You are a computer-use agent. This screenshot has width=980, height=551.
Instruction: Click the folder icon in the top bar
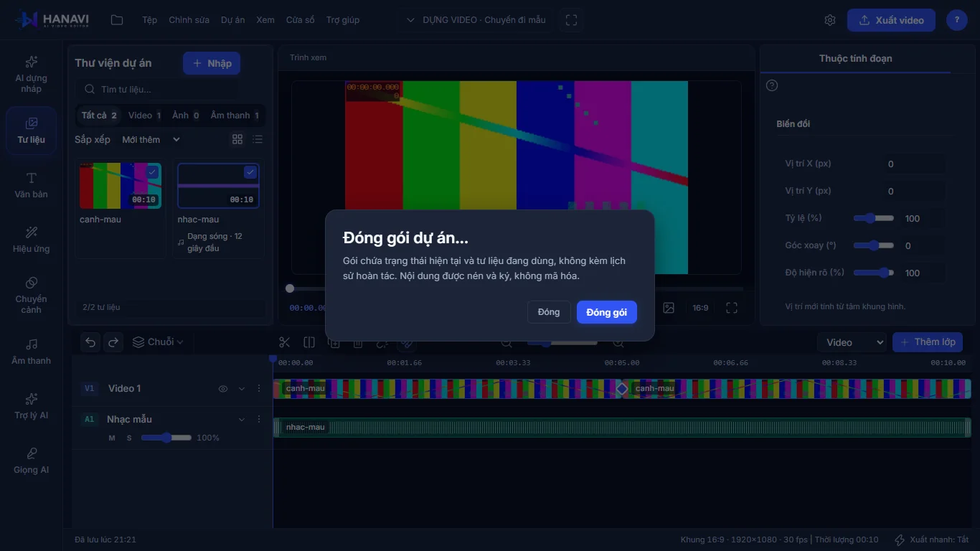pos(117,20)
